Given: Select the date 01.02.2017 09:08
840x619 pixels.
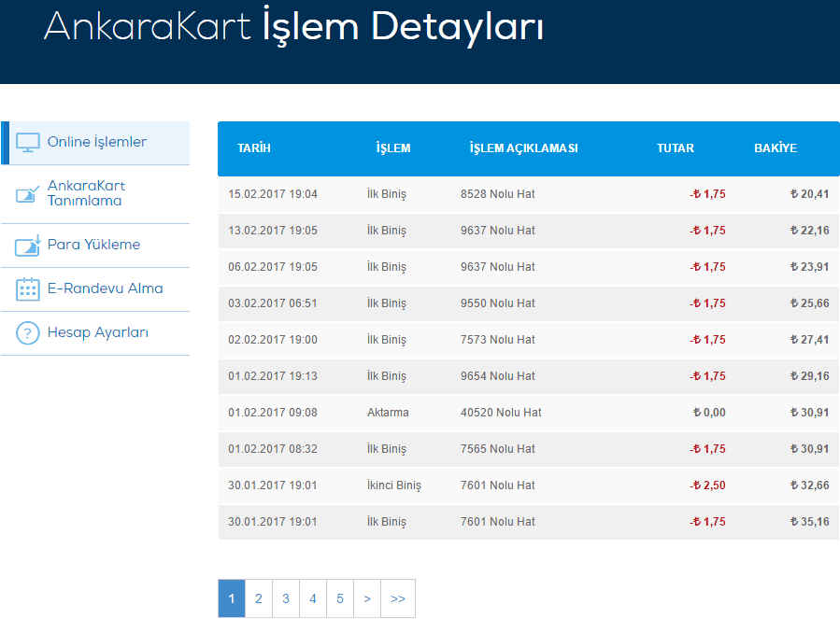Looking at the screenshot, I should (x=273, y=413).
